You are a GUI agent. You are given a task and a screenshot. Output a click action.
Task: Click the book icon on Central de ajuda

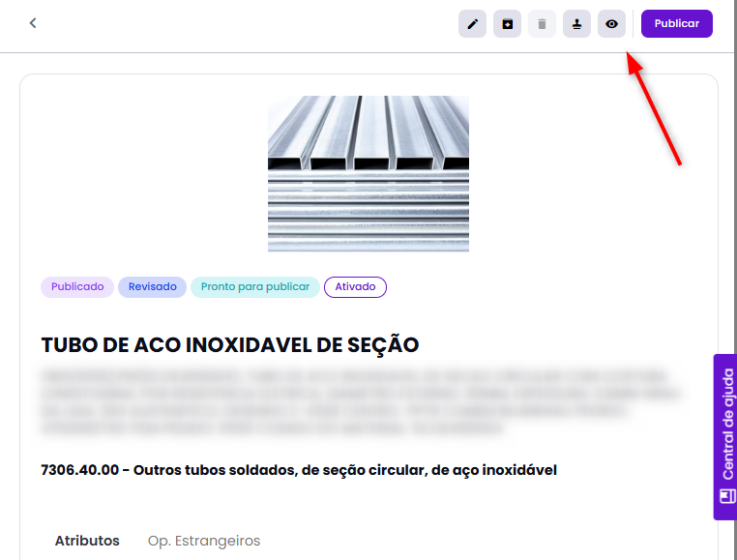click(x=726, y=497)
